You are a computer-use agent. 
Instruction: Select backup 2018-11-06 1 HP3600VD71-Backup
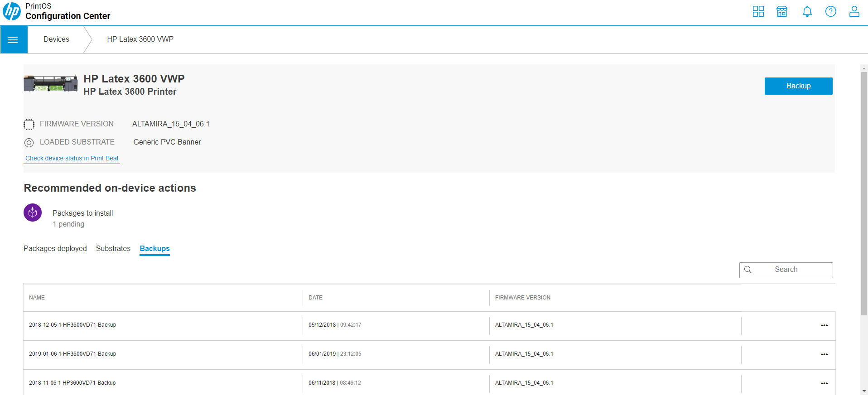click(72, 383)
